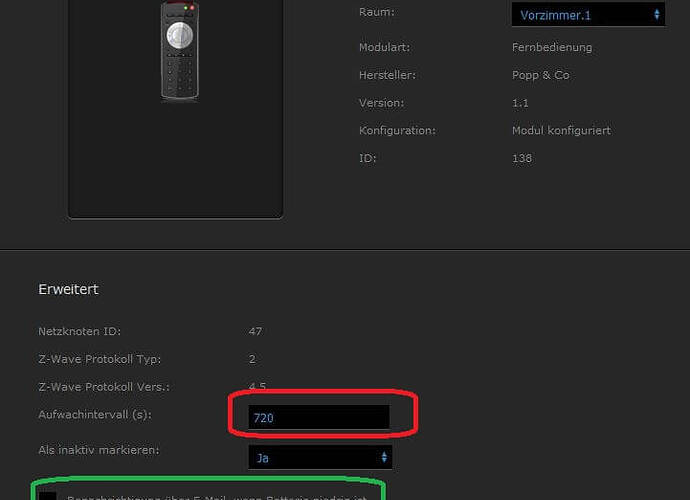This screenshot has width=690, height=500.
Task: Click the Aufwachintervall (s) label
Action: (x=95, y=415)
